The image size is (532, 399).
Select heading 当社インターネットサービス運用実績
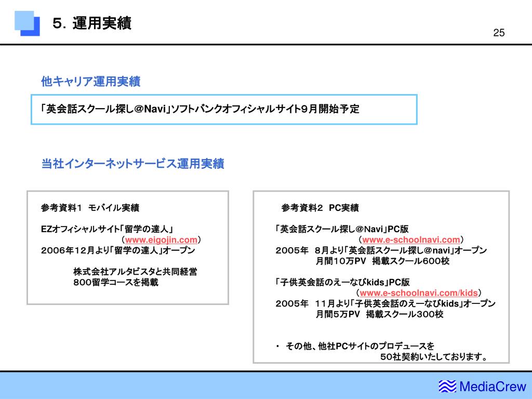click(x=132, y=164)
